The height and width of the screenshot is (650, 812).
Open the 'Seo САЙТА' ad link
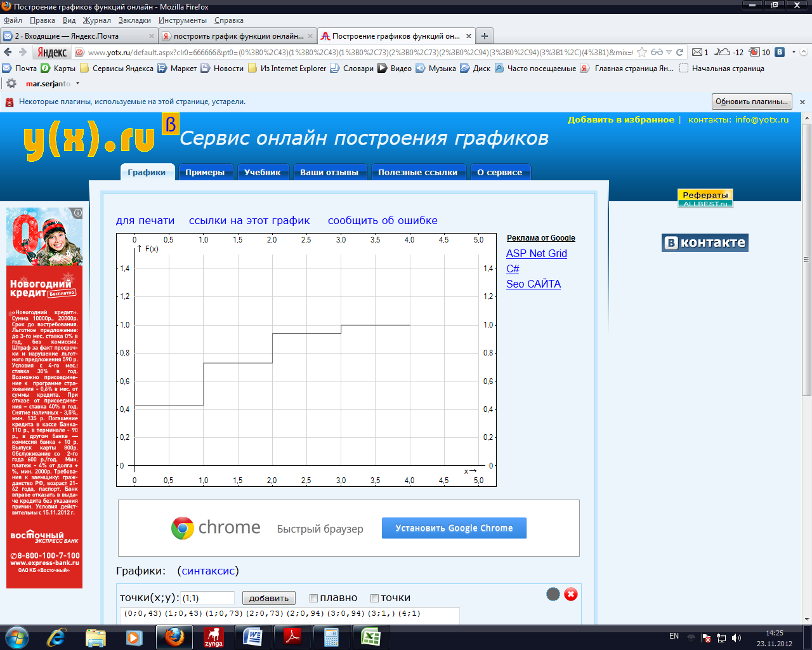click(x=534, y=284)
